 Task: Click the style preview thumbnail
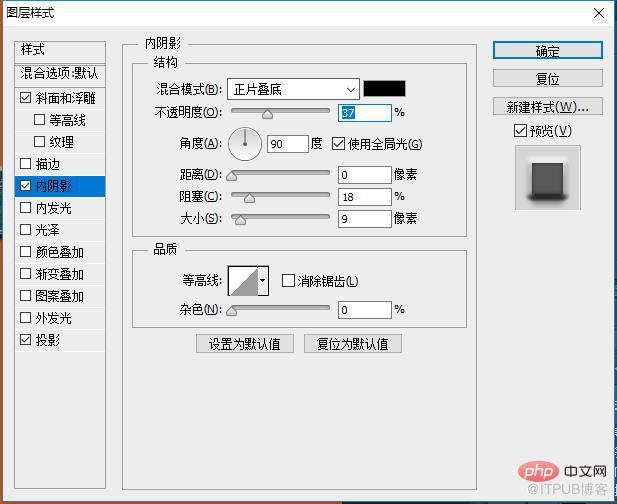pos(548,177)
